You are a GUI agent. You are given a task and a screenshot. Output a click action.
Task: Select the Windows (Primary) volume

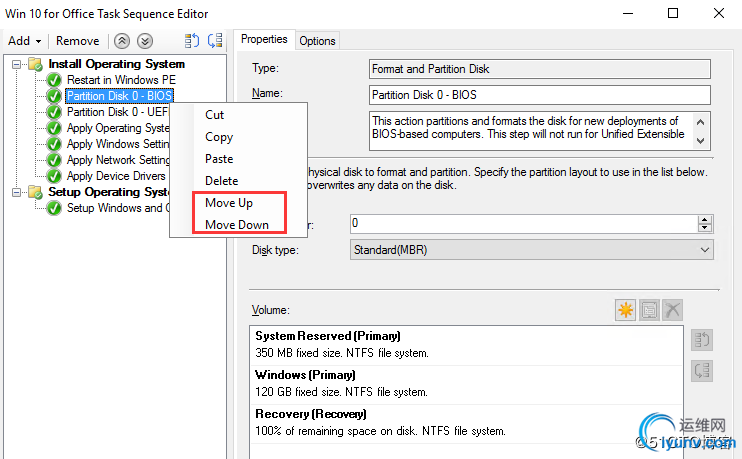tap(466, 385)
